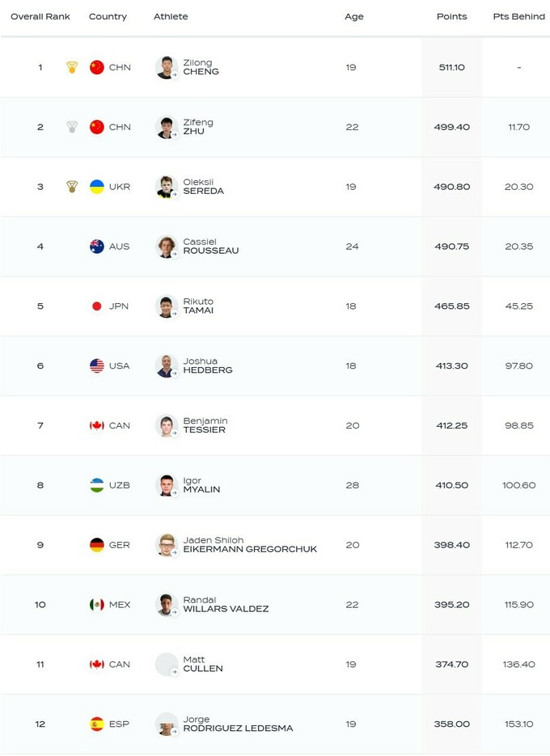The image size is (550, 756).
Task: Click Matt Cullen's placeholder avatar
Action: point(167,665)
